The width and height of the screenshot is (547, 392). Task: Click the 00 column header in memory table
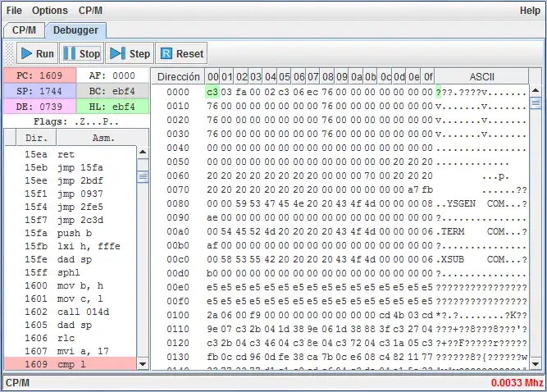[212, 77]
